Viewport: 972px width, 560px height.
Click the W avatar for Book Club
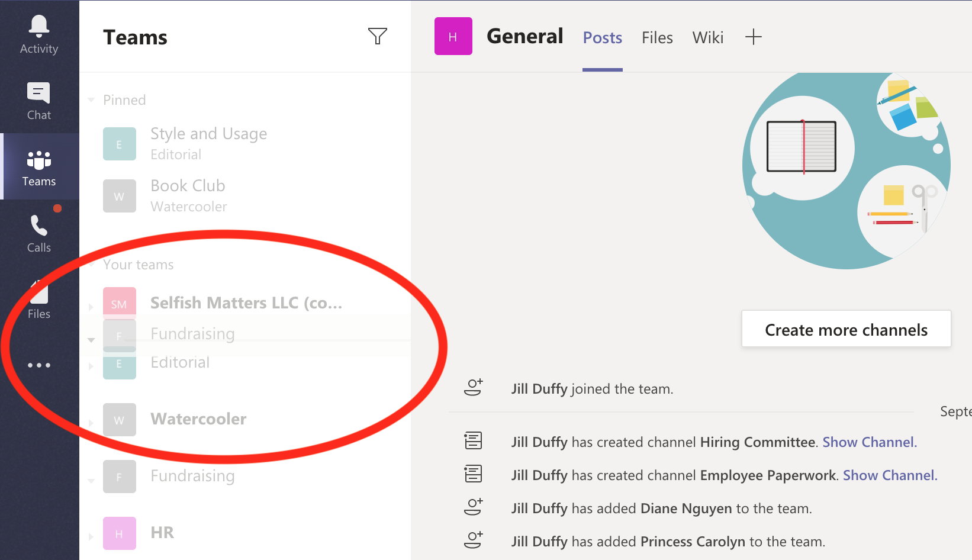pyautogui.click(x=120, y=196)
